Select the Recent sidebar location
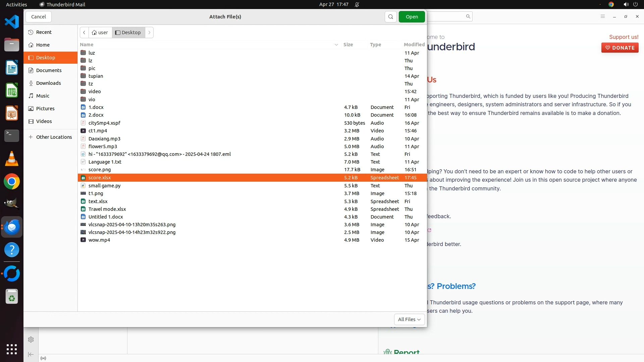 tap(44, 32)
